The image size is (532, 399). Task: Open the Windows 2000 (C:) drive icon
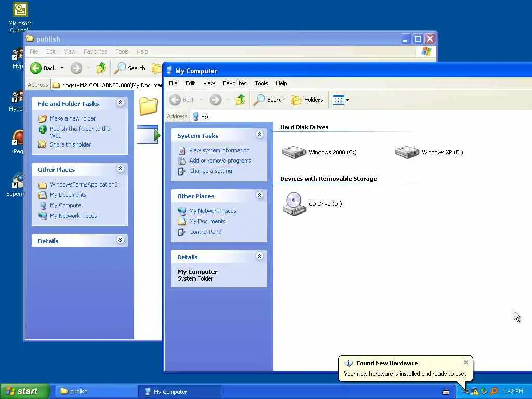(x=294, y=152)
